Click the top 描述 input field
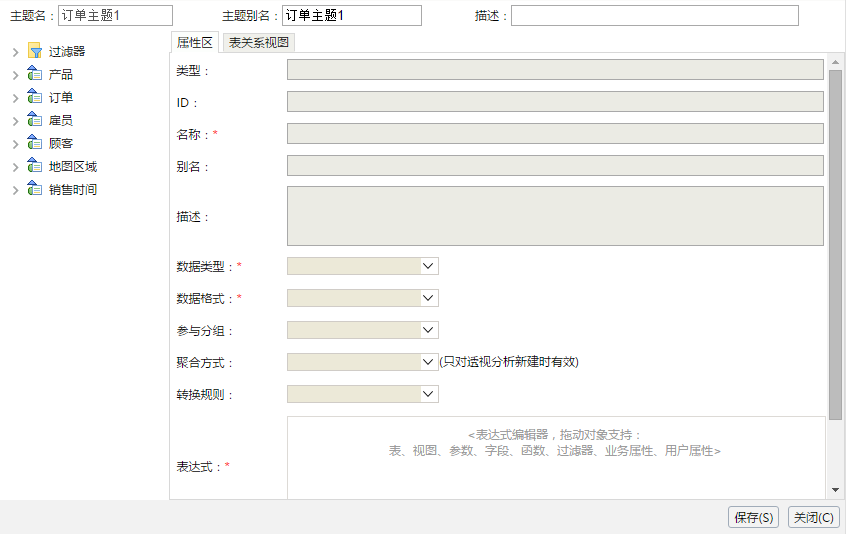Screen dimensions: 846x534 654,16
